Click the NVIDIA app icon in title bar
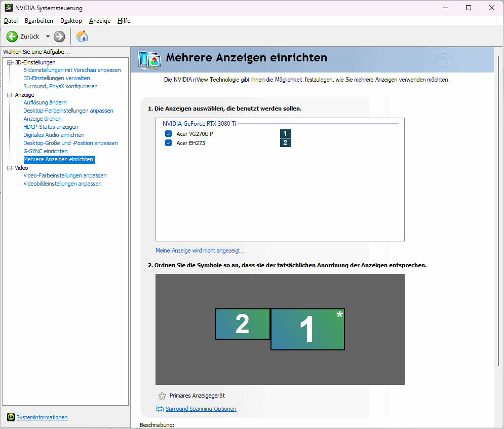 click(x=9, y=8)
